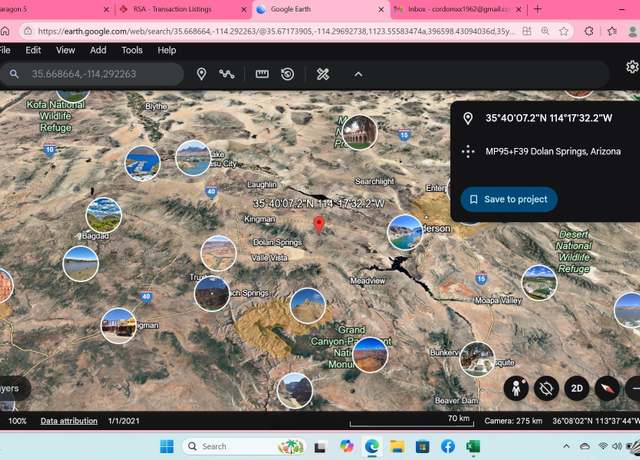Go to browser home page icon
This screenshot has width=640, height=460.
(4, 31)
